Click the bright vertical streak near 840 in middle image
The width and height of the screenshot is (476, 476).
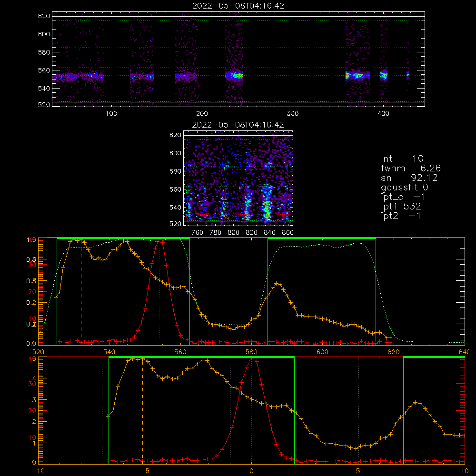click(x=267, y=202)
